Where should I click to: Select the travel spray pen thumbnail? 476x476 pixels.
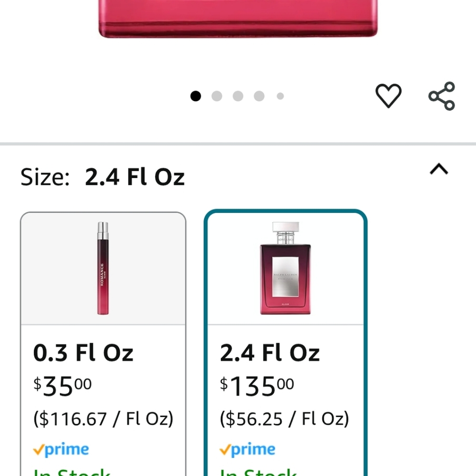[x=103, y=268]
